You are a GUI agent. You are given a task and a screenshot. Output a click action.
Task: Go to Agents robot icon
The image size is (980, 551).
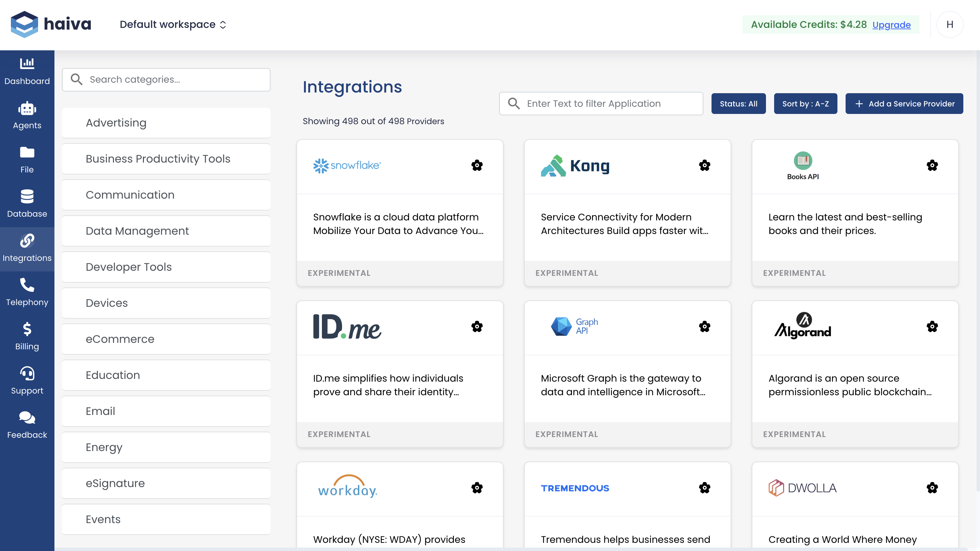(27, 109)
